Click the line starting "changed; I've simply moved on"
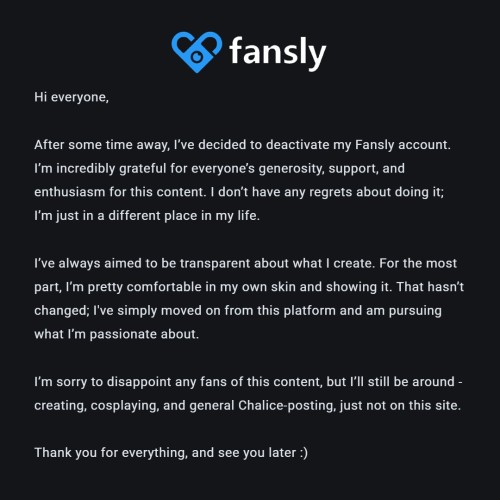 [238, 311]
